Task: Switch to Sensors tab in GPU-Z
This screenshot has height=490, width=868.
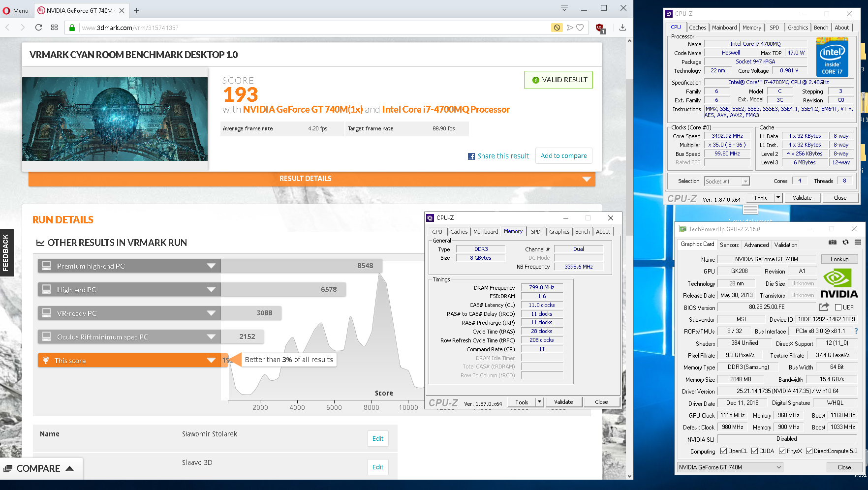Action: click(729, 245)
